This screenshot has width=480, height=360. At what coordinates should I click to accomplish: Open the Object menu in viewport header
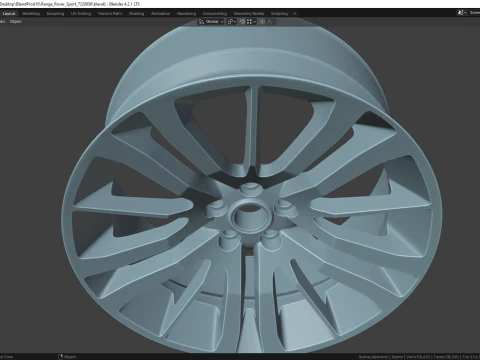pos(15,22)
